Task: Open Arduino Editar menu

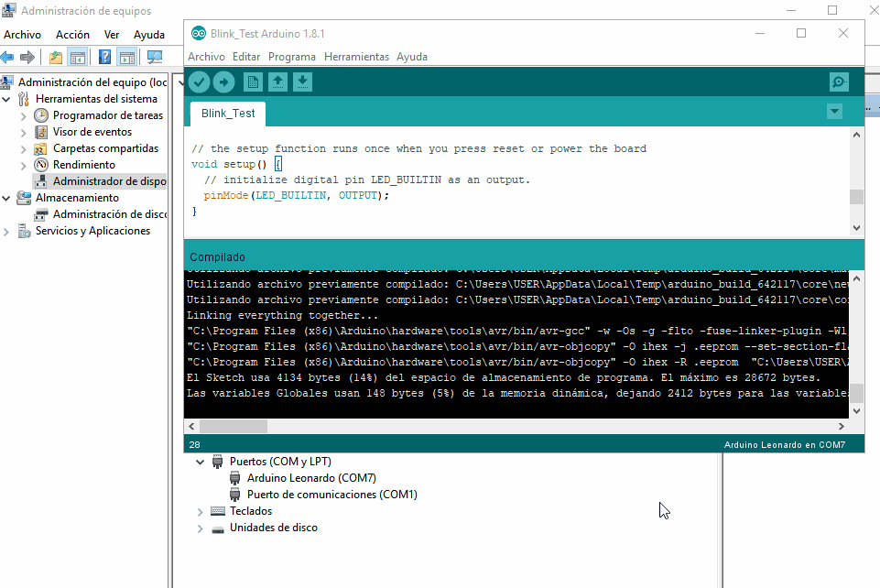Action: pyautogui.click(x=246, y=57)
